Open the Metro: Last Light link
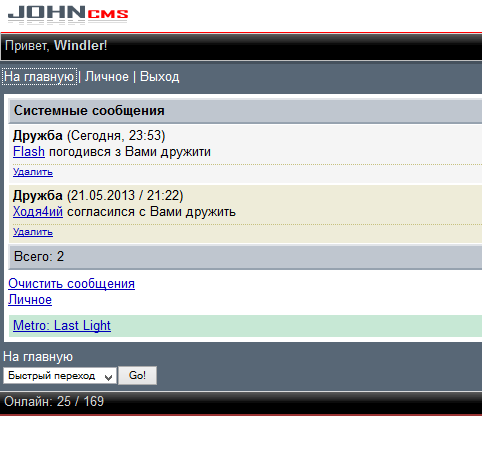The width and height of the screenshot is (482, 450). pyautogui.click(x=62, y=325)
